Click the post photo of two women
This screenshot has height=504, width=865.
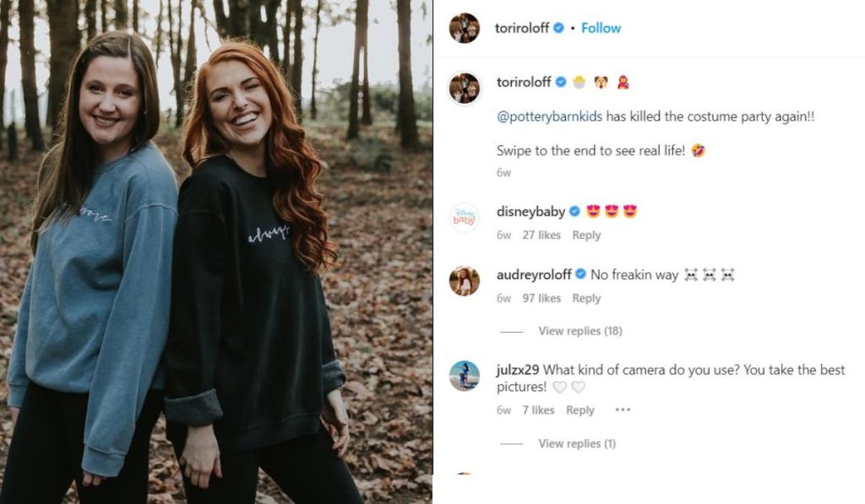(x=216, y=252)
